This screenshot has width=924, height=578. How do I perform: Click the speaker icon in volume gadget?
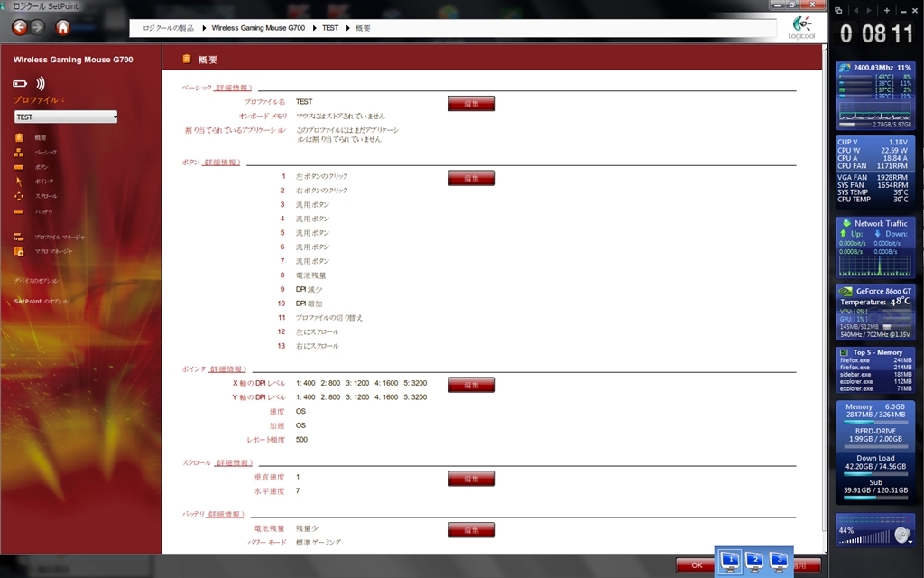coord(902,535)
